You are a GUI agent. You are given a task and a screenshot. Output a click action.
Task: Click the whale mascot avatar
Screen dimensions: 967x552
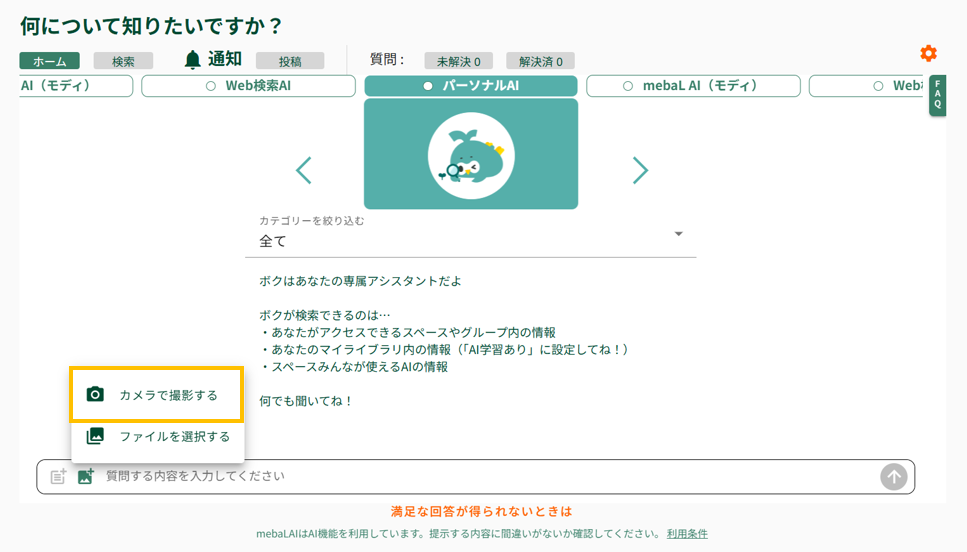click(x=470, y=156)
